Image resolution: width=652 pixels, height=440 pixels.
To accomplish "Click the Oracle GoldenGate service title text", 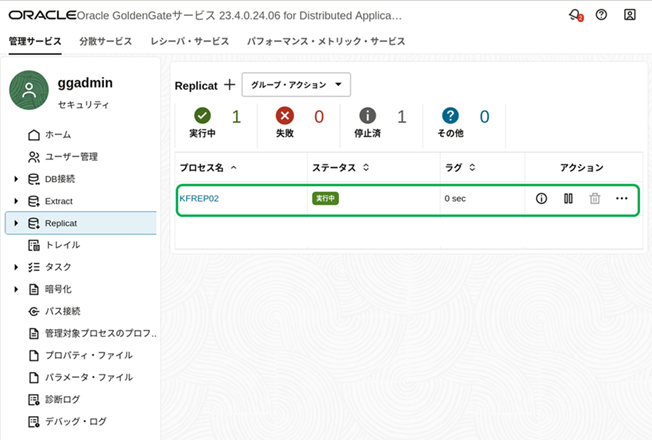I will tap(239, 15).
